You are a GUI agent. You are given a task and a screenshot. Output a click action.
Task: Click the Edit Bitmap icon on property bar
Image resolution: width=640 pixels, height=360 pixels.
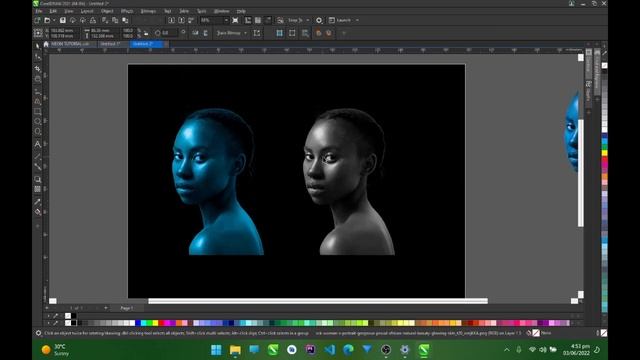[x=257, y=33]
